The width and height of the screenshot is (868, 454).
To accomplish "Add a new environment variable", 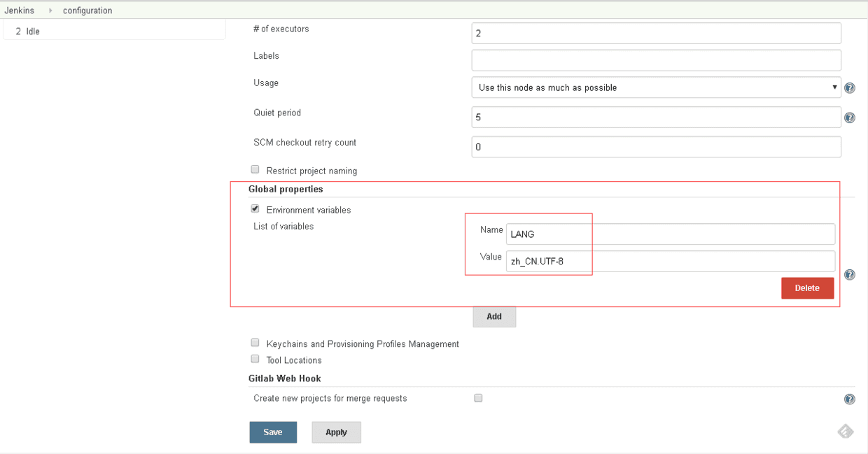I will 494,317.
